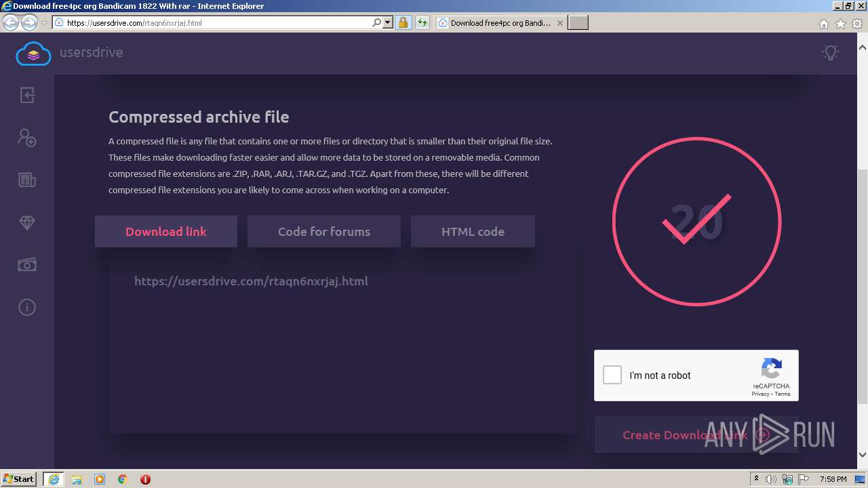The width and height of the screenshot is (868, 488).
Task: Click the browser Forward arrow
Action: pyautogui.click(x=29, y=23)
